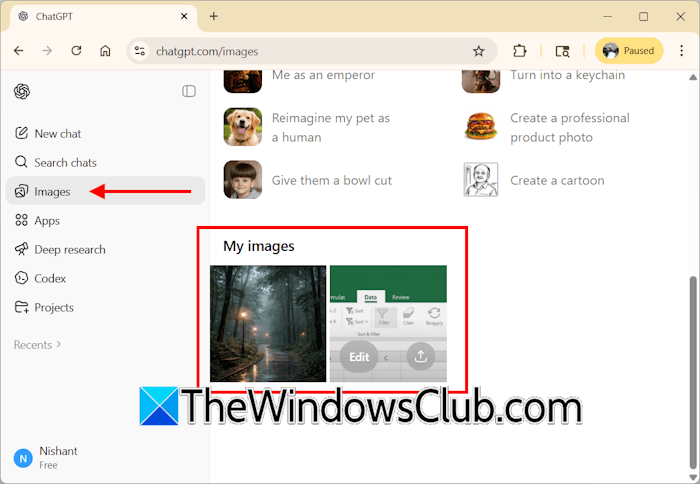The height and width of the screenshot is (484, 700).
Task: Choose Create a professional product photo
Action: 570,128
